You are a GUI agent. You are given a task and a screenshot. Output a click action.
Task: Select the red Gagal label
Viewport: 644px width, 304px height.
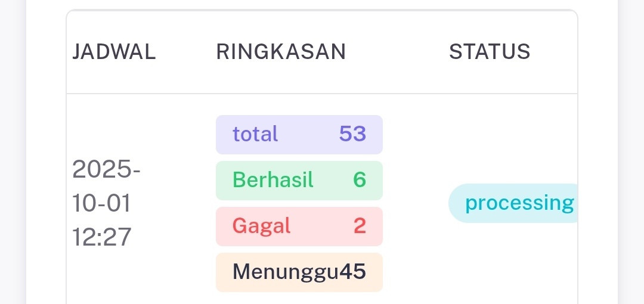coord(262,226)
